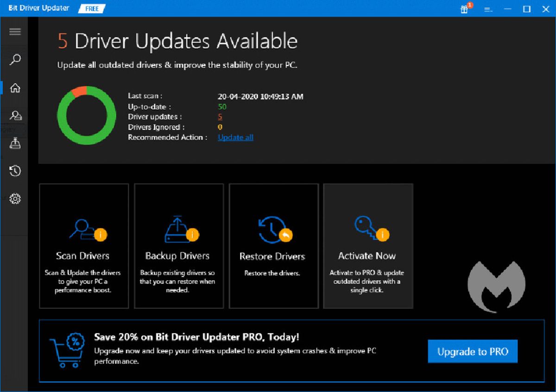Click the Upgrade to PRO button
Screen dimensions: 556x392
(472, 351)
